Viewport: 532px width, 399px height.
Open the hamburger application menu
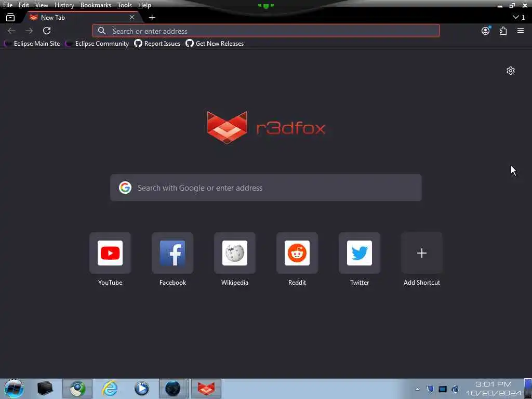click(x=521, y=31)
